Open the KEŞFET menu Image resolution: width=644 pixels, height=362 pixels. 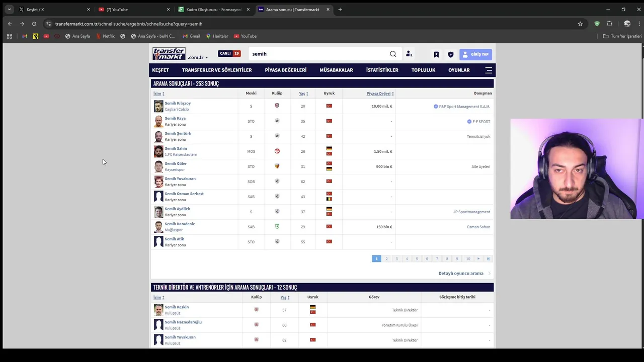coord(160,70)
